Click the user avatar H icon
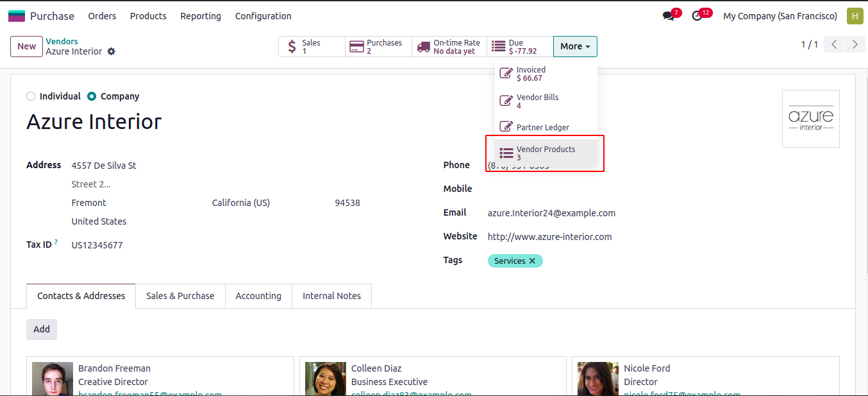 pyautogui.click(x=855, y=16)
